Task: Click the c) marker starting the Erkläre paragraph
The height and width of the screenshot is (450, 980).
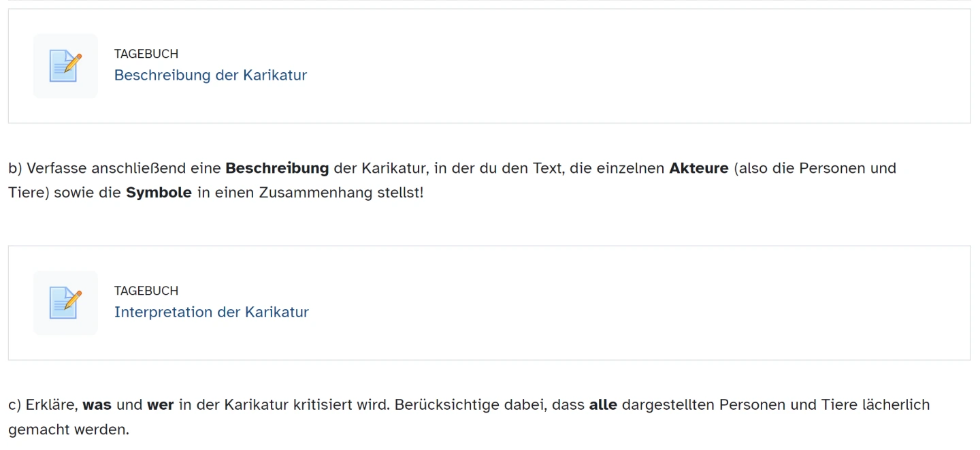Action: click(x=14, y=404)
